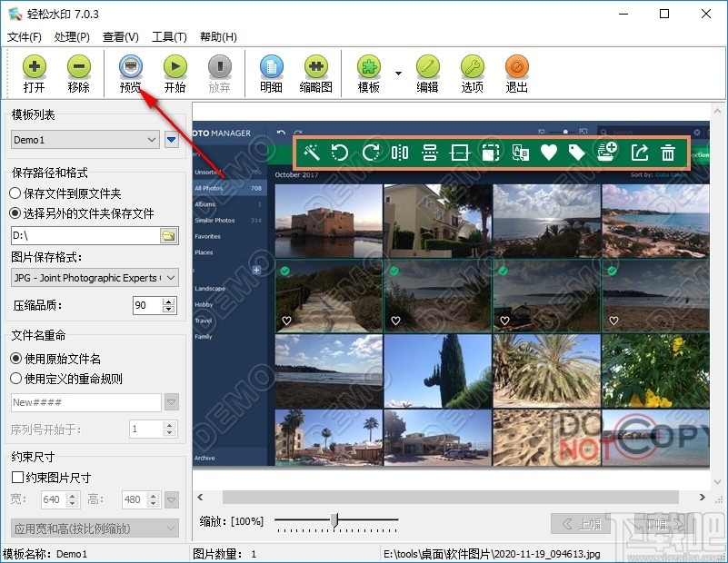Click the 预览 (Preview) toolbar icon
Viewport: 728px width, 563px height.
pos(131,66)
